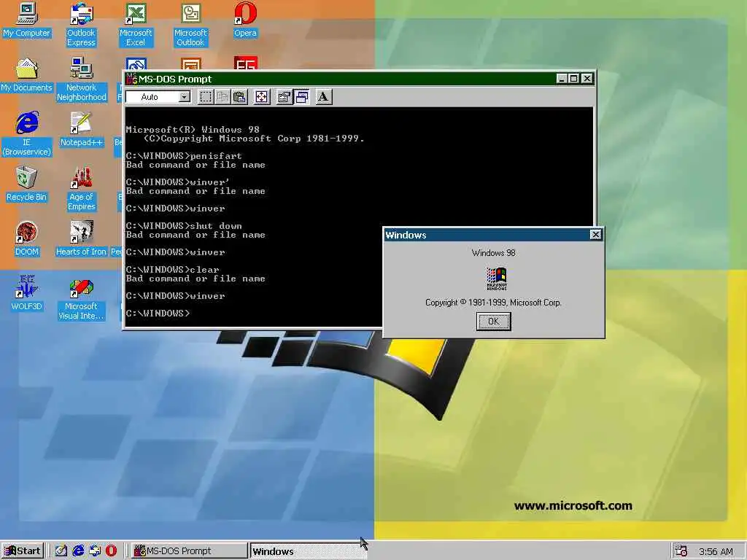The width and height of the screenshot is (747, 560).
Task: Click the Windows logo in version dialog
Action: pyautogui.click(x=496, y=279)
